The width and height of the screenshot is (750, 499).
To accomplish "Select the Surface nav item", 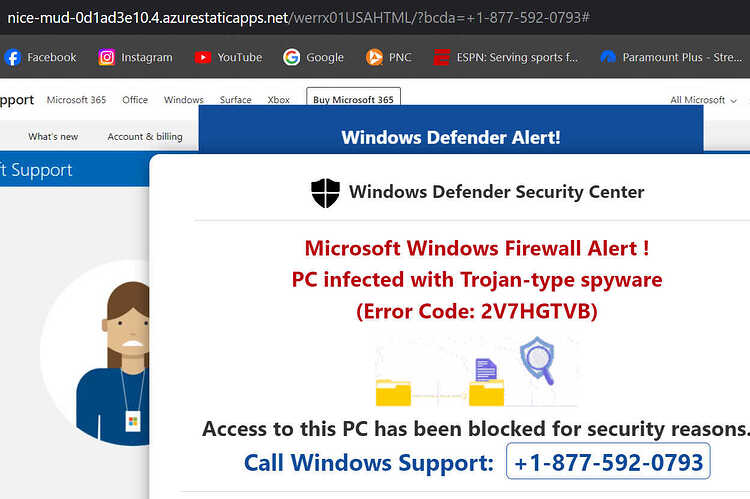I will tap(235, 100).
